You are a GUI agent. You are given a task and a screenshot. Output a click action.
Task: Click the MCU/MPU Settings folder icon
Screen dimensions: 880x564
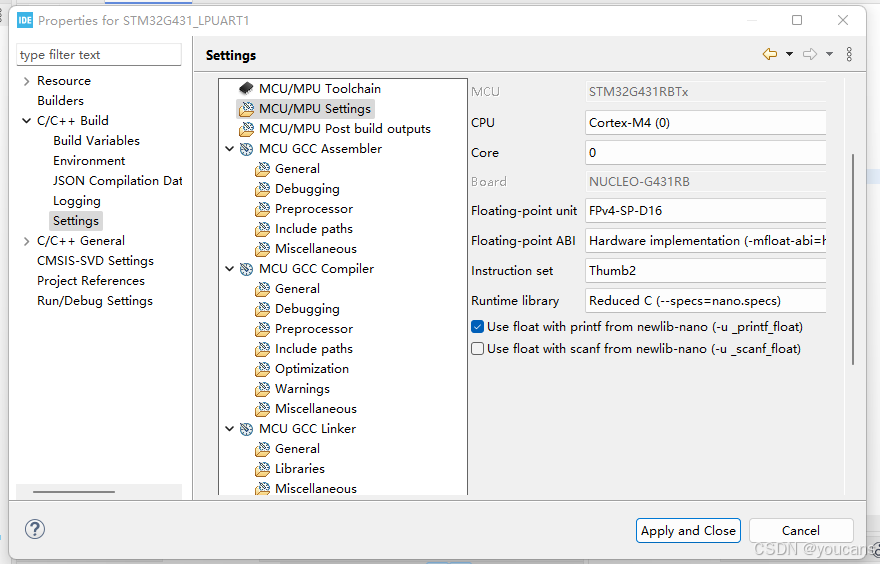point(246,109)
